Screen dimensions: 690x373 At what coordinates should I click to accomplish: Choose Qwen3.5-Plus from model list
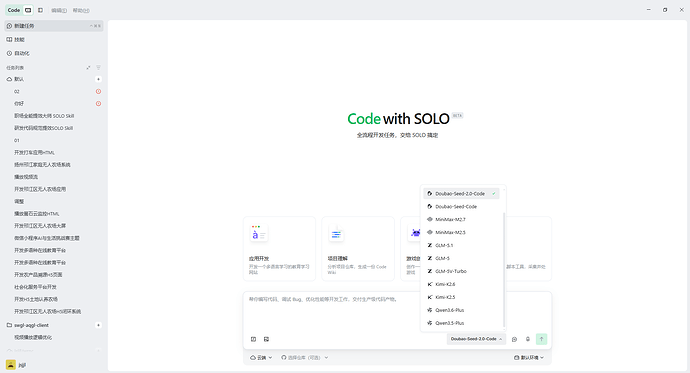(x=461, y=323)
